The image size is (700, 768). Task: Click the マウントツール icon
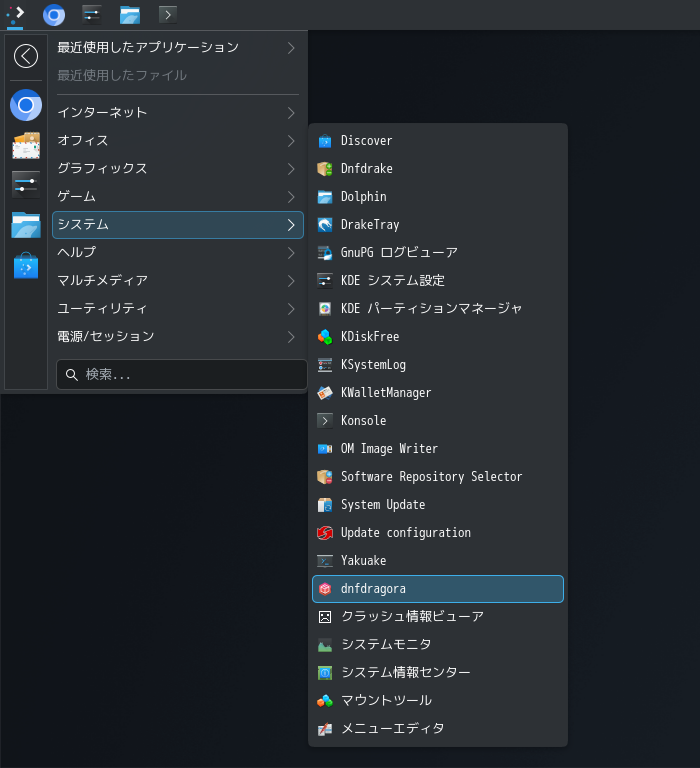(x=325, y=701)
